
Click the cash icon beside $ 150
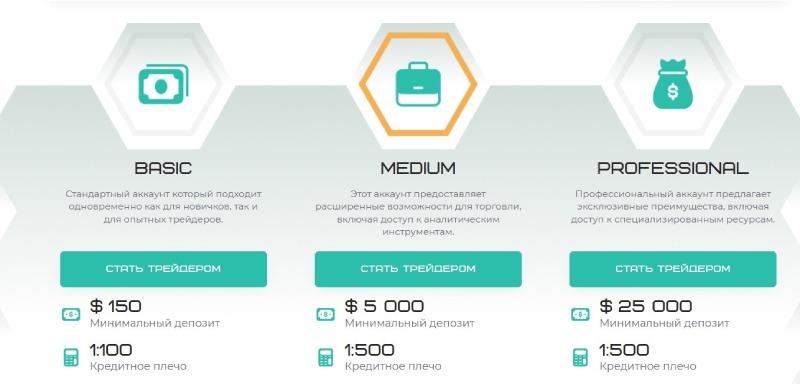(71, 314)
